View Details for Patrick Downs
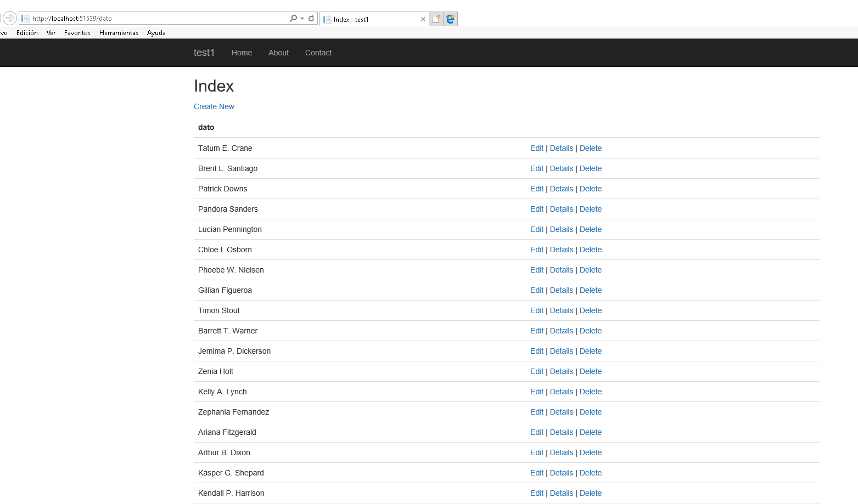858x504 pixels. point(561,189)
